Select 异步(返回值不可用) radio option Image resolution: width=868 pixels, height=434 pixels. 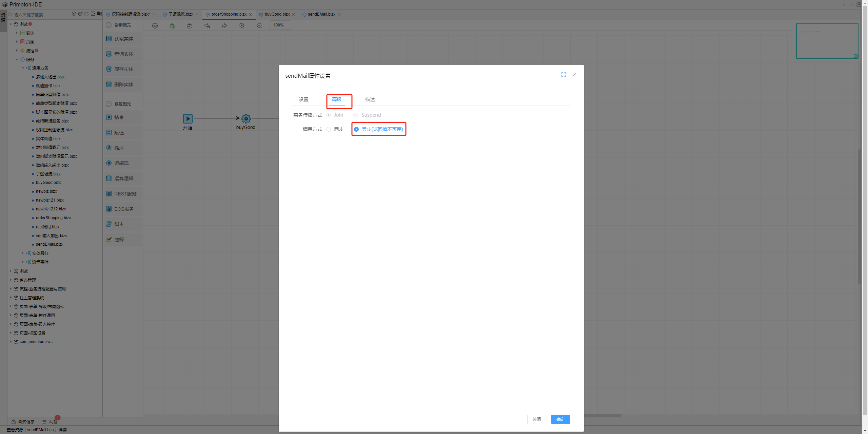point(356,129)
